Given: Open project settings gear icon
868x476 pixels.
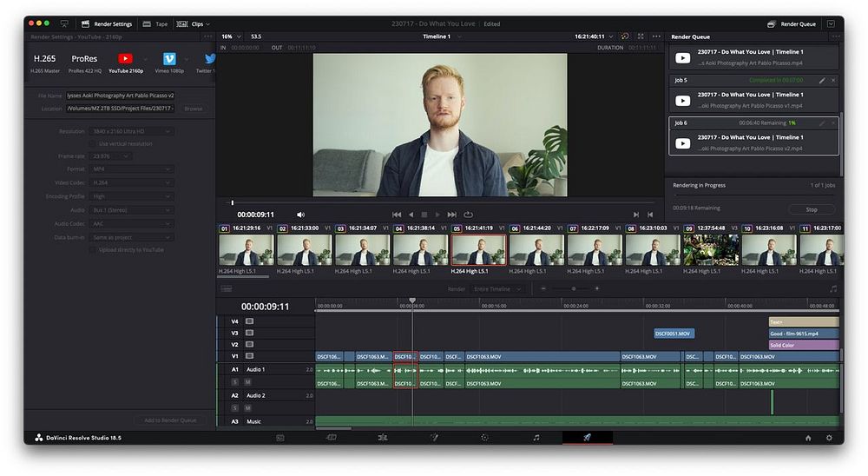Looking at the screenshot, I should [828, 438].
